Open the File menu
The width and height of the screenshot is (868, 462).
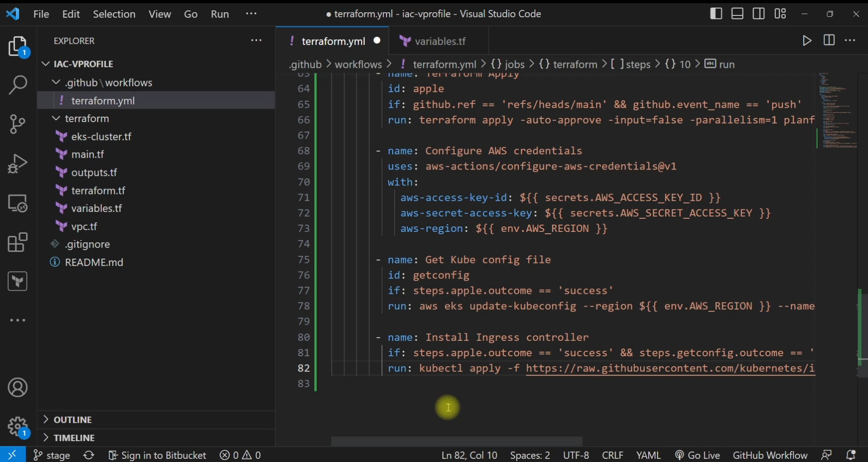click(x=41, y=14)
